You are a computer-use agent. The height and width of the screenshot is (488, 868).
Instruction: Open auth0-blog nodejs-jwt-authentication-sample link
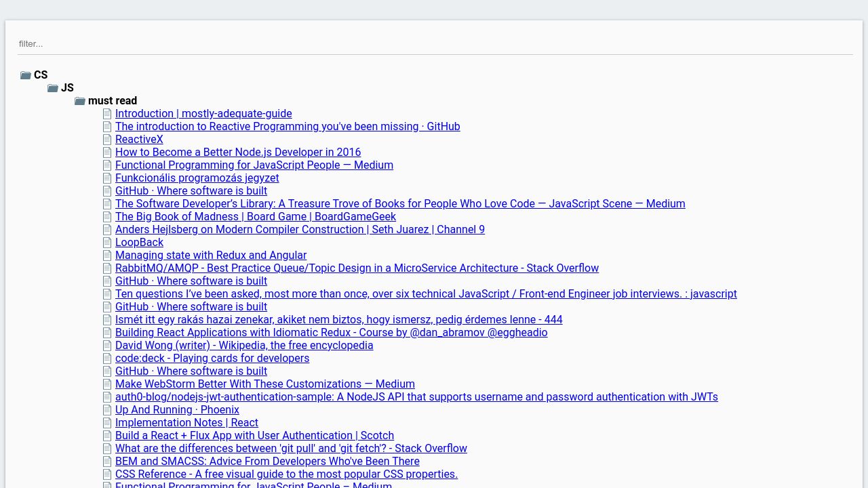tap(416, 396)
